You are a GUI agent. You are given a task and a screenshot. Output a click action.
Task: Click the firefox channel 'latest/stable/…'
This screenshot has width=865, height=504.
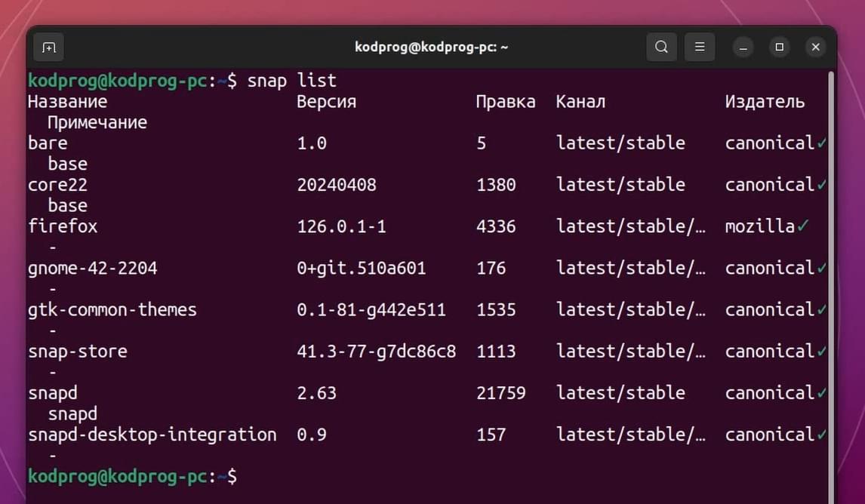(x=630, y=226)
